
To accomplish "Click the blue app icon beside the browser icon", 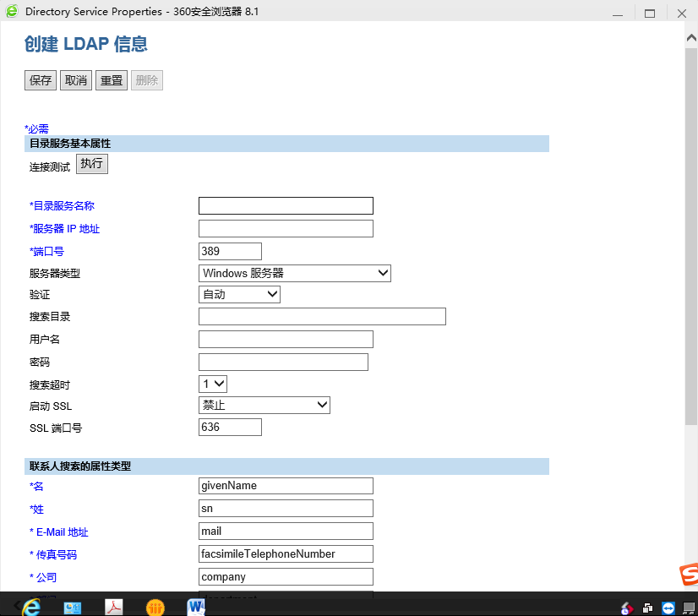I will pos(72,607).
